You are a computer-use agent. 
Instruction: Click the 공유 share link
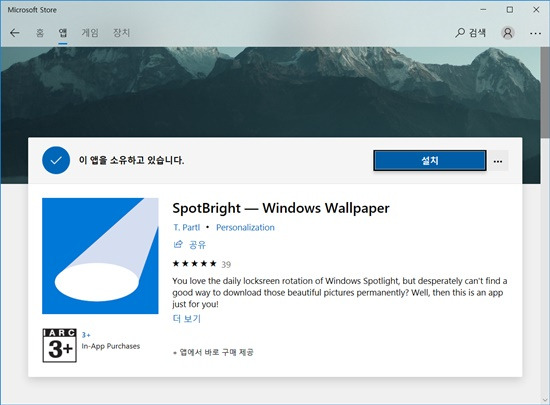click(190, 244)
